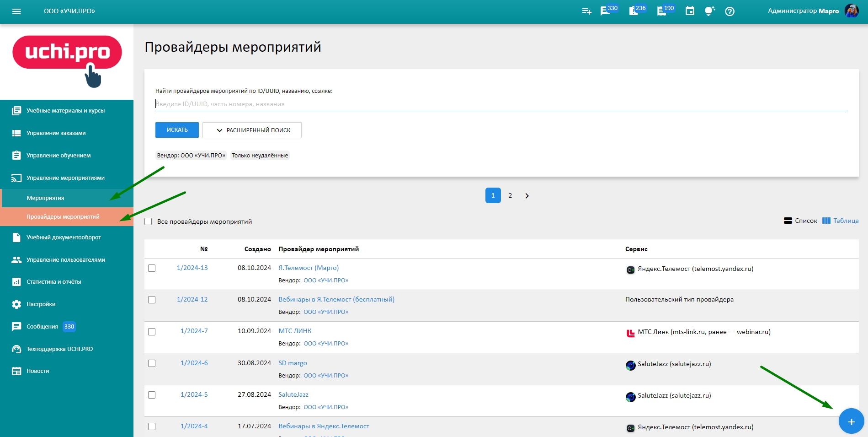Screen dimensions: 868x437
Task: Click the Статистика и отчёты chart icon
Action: 16,282
